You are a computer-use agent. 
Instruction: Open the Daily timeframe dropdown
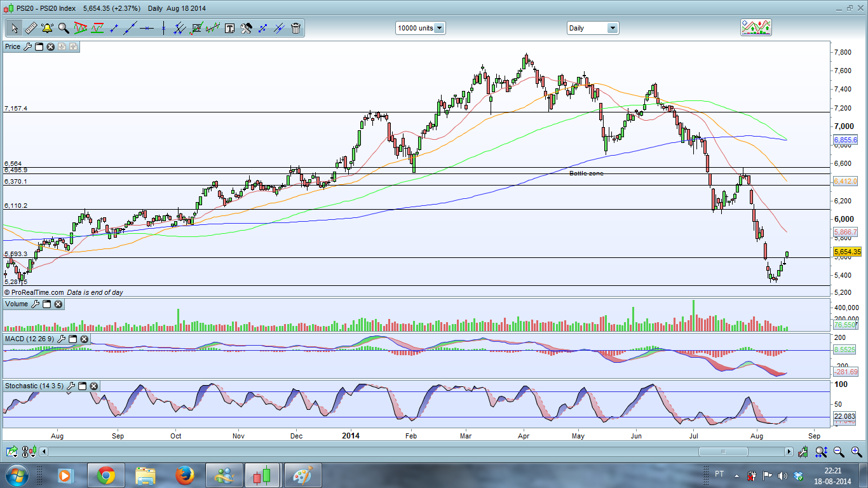(592, 28)
